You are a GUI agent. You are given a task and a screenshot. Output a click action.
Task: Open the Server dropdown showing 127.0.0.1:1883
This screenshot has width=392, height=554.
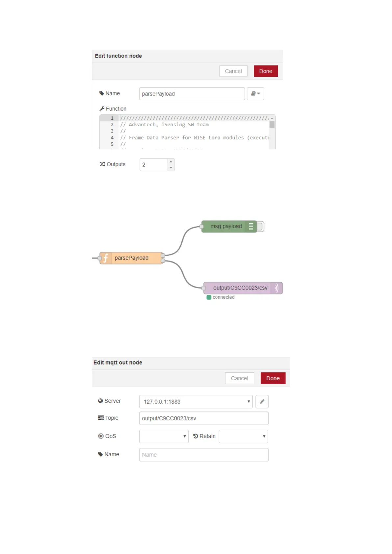(196, 401)
